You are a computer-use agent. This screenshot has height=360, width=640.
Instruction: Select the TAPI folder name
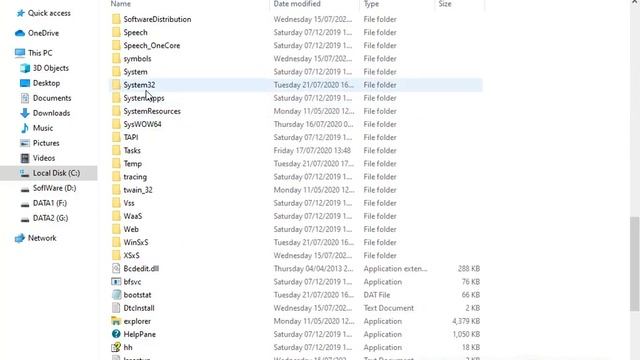click(x=131, y=138)
